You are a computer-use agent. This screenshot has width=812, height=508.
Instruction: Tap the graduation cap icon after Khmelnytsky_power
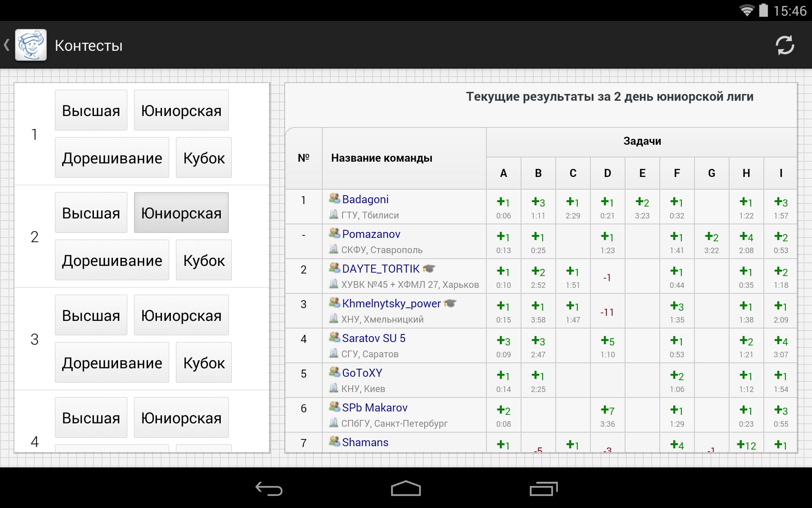click(x=450, y=304)
